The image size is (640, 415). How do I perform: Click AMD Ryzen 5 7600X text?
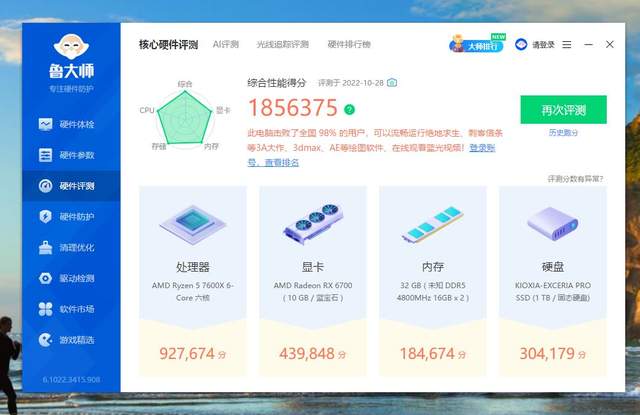193,291
